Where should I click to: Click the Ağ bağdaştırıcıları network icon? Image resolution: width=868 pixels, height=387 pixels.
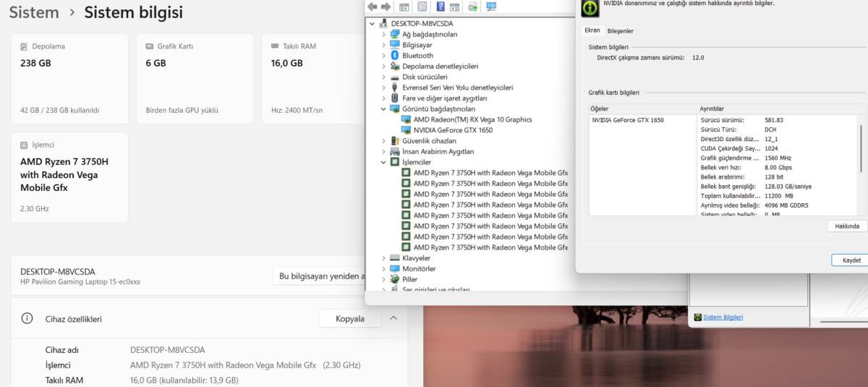pyautogui.click(x=395, y=34)
